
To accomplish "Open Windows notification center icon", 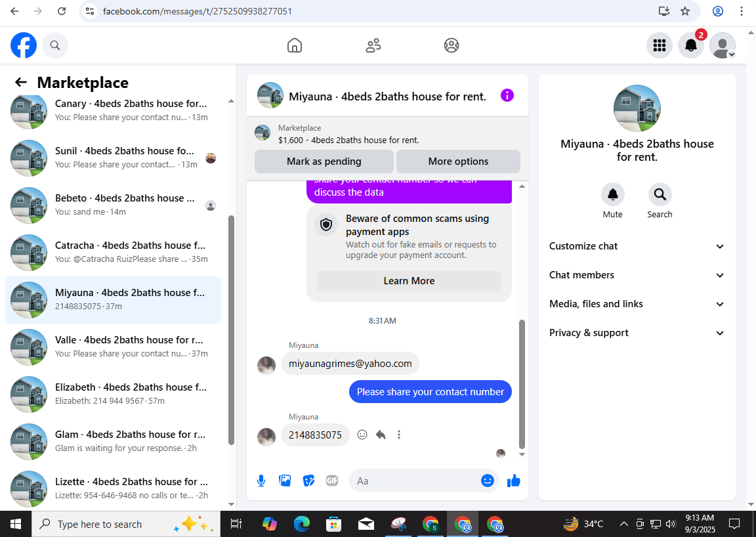I will click(734, 524).
